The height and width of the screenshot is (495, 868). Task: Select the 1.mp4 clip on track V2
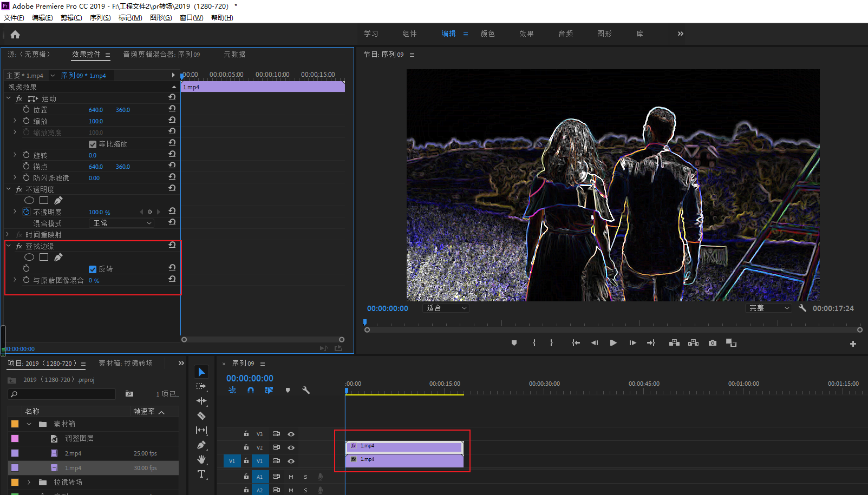tap(404, 446)
